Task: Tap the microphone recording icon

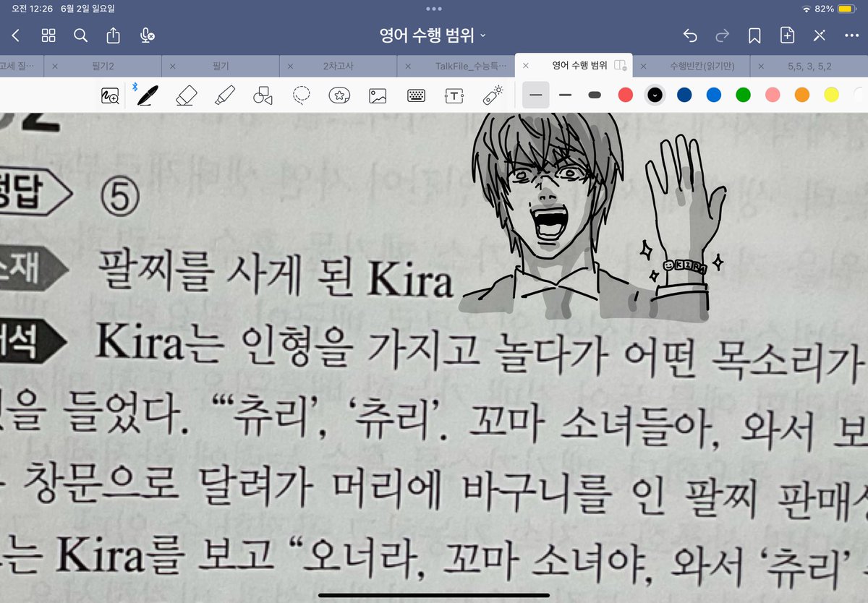Action: point(147,35)
